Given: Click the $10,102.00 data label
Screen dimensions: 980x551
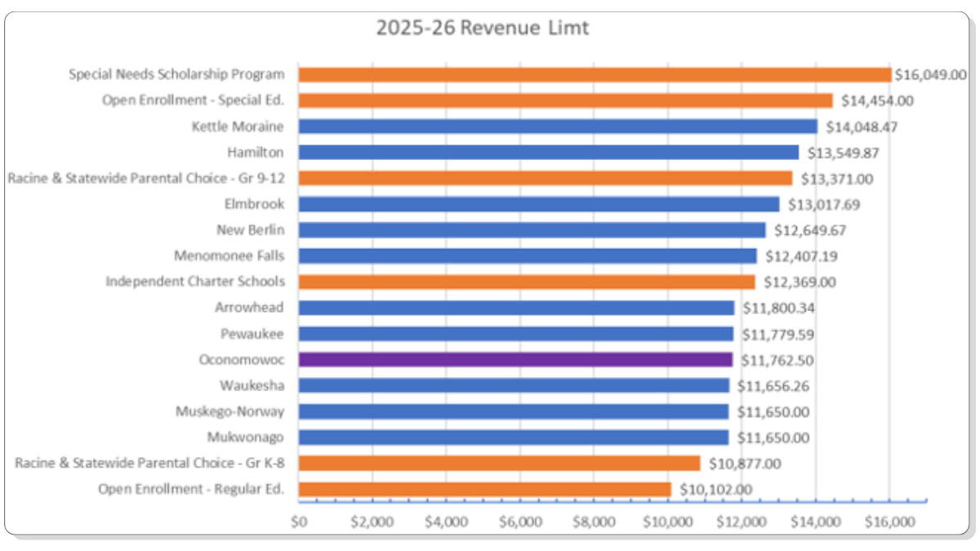Looking at the screenshot, I should tap(715, 490).
